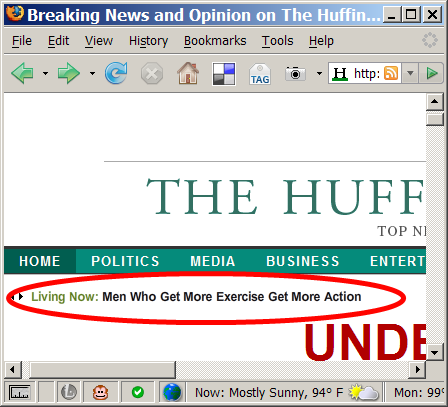Screen dimensions: 448x407
Task: Open the forward button history dropdown
Action: click(92, 73)
